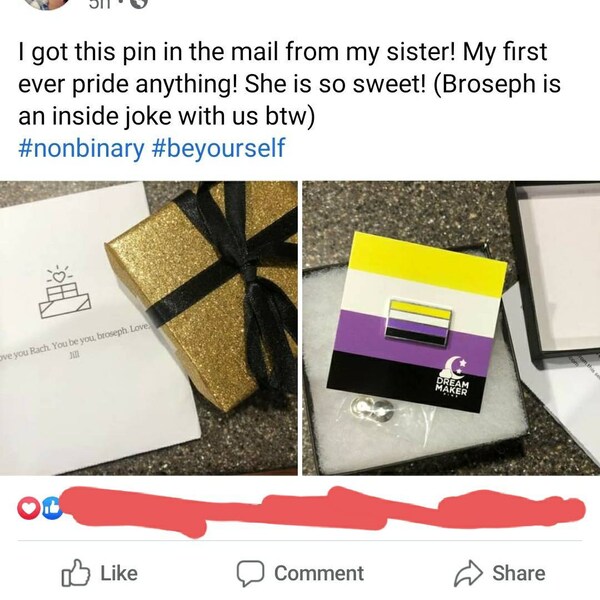This screenshot has width=600, height=600.
Task: Click the post text about the pin
Action: coord(289,84)
